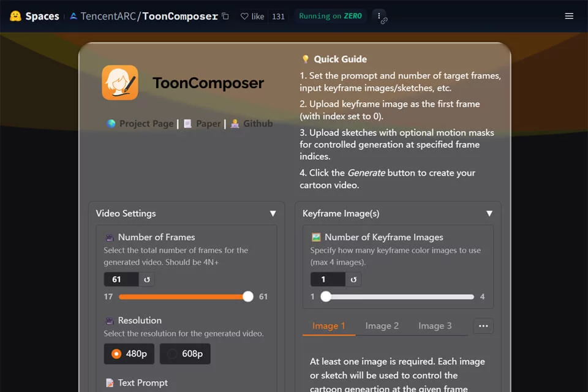The width and height of the screenshot is (588, 392).
Task: Click the Number of Keyframe Images value field
Action: coord(327,279)
